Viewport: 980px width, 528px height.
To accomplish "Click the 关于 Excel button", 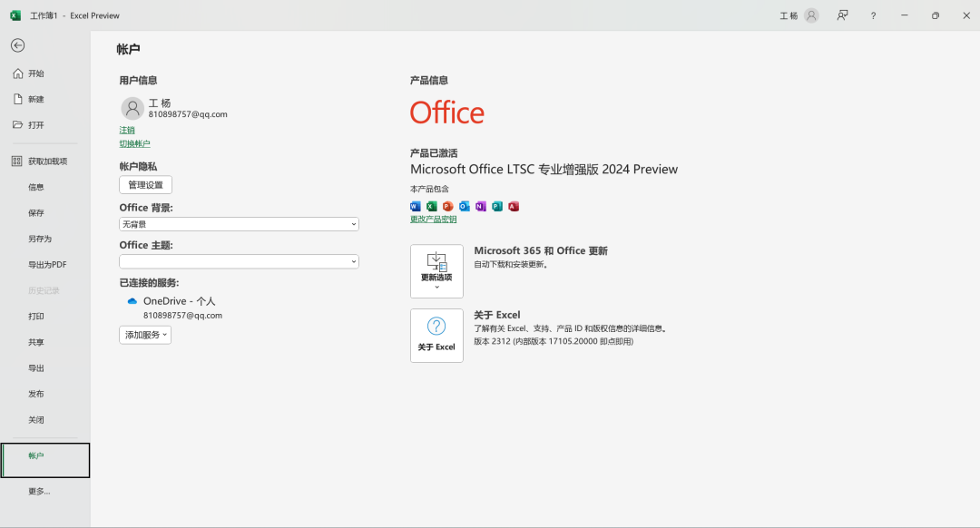I will [436, 336].
